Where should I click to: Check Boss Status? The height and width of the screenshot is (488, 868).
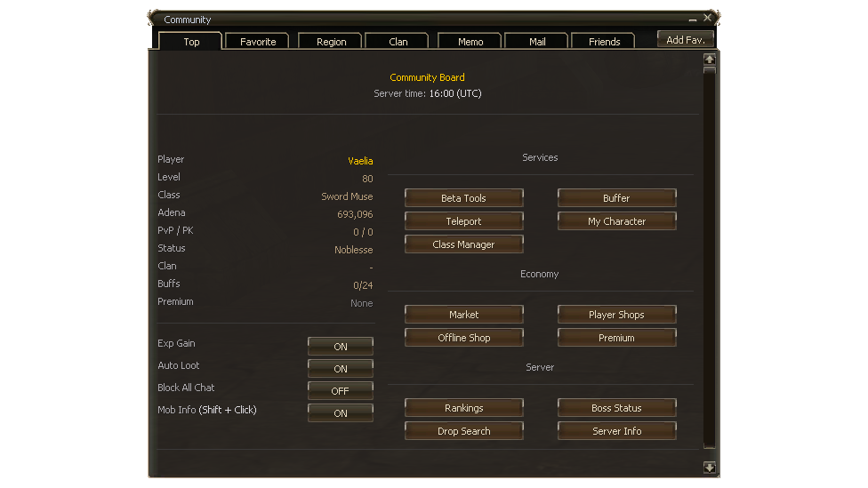click(x=616, y=408)
